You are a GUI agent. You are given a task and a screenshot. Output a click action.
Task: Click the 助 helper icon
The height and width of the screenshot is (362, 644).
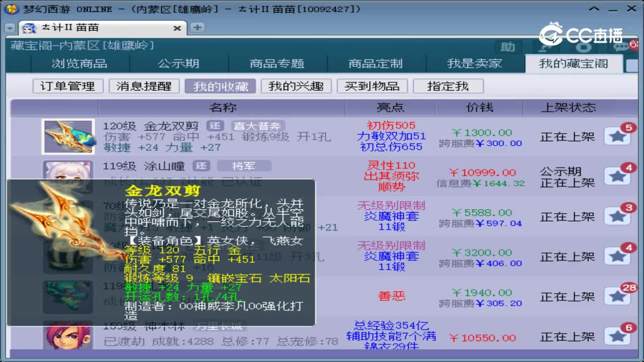point(508,47)
